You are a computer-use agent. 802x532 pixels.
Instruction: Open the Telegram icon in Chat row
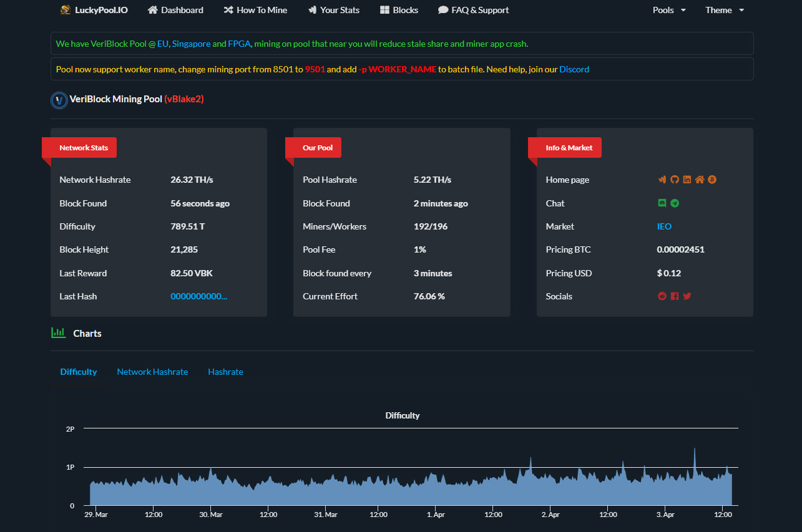click(x=675, y=203)
